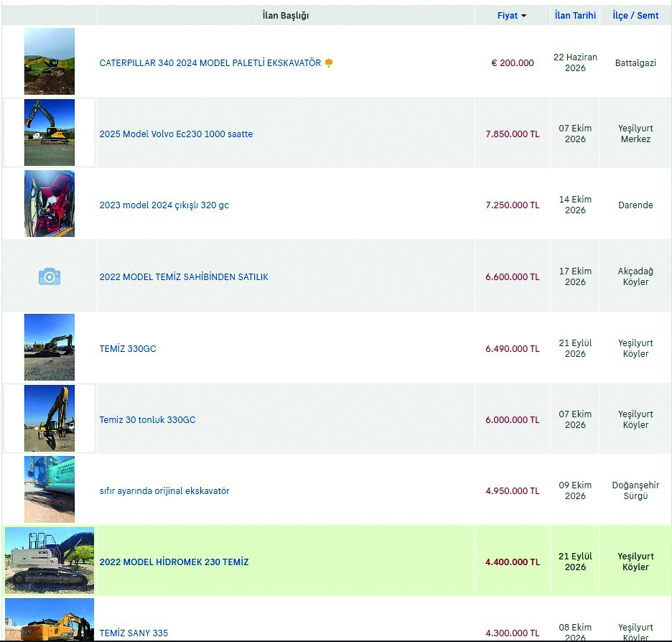Click the 4.400.000 TL price

tap(513, 562)
